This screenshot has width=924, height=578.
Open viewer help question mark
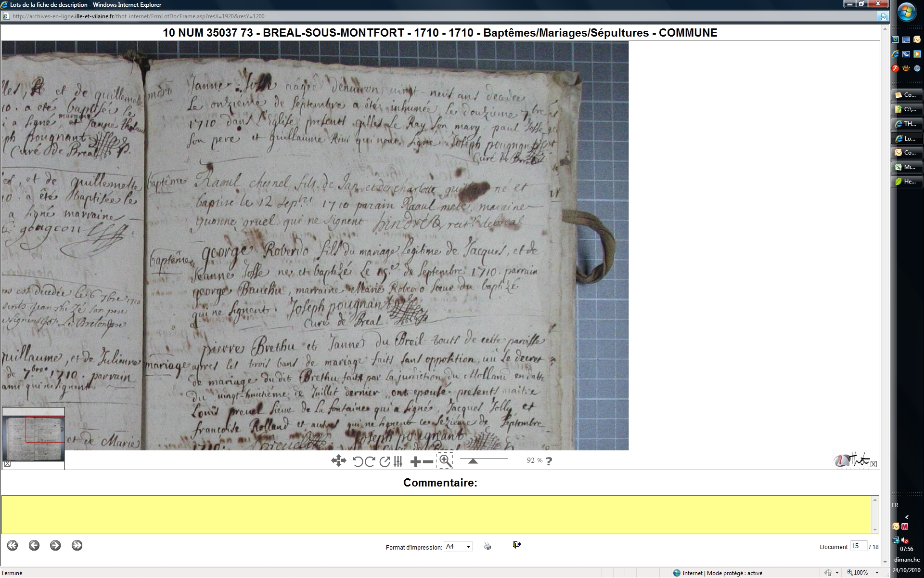tap(549, 461)
